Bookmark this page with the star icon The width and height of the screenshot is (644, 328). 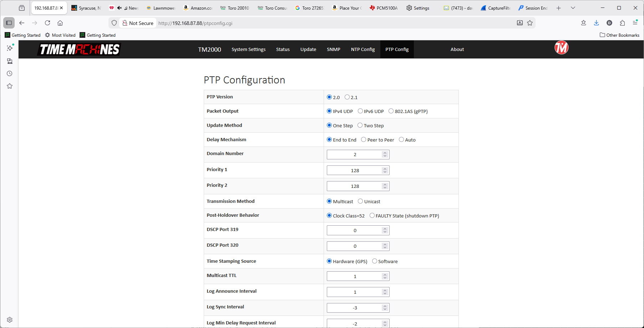530,23
